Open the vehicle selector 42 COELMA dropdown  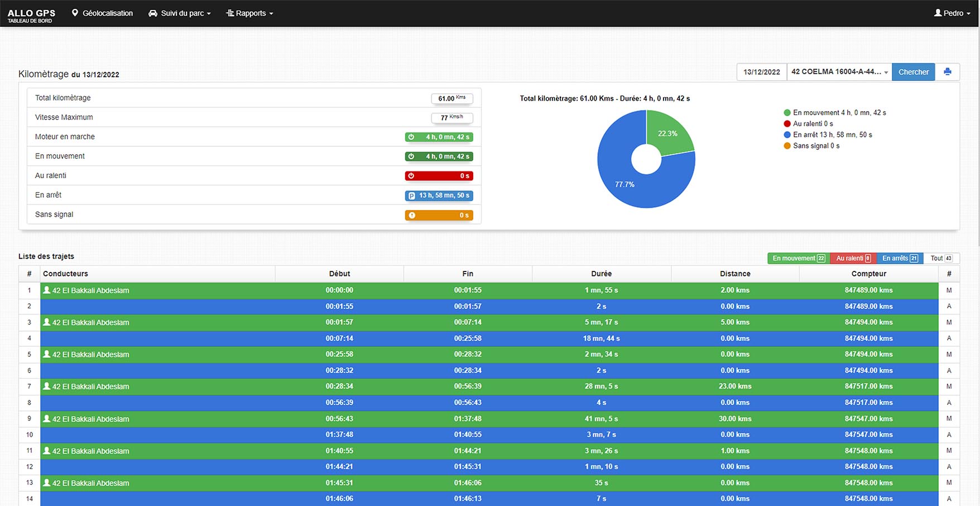pos(839,72)
